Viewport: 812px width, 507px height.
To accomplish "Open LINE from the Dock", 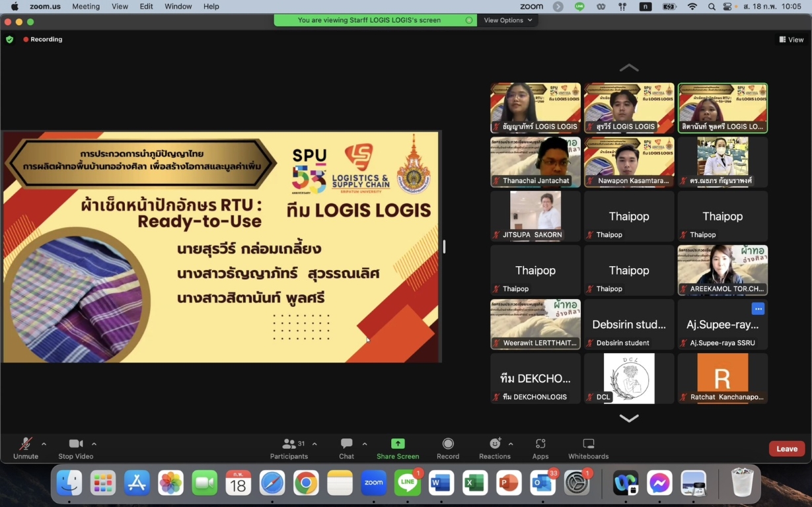I will coord(408,484).
